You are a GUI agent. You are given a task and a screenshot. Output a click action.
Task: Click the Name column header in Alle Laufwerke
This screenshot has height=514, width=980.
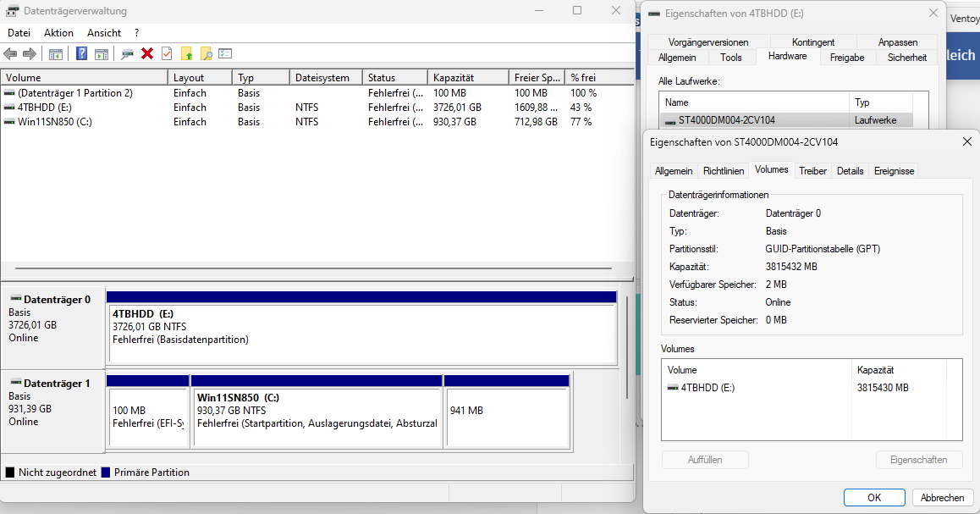(754, 102)
